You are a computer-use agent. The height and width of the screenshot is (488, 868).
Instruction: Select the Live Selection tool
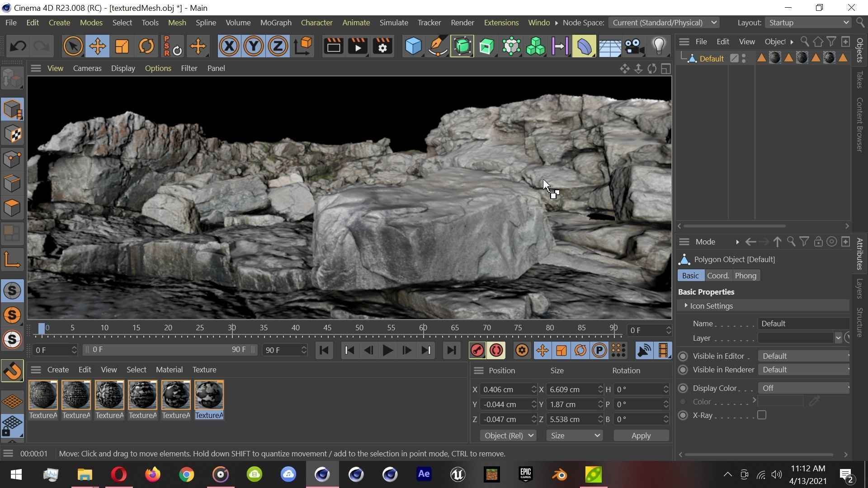coord(73,46)
